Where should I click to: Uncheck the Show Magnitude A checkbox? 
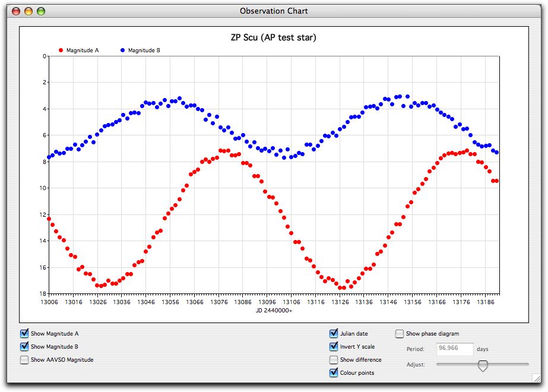pyautogui.click(x=24, y=334)
